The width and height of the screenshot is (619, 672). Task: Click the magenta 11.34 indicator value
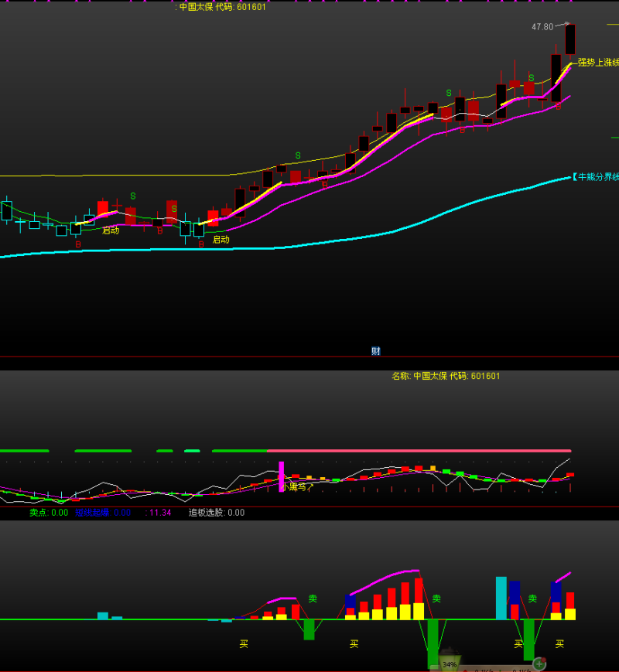pyautogui.click(x=160, y=513)
